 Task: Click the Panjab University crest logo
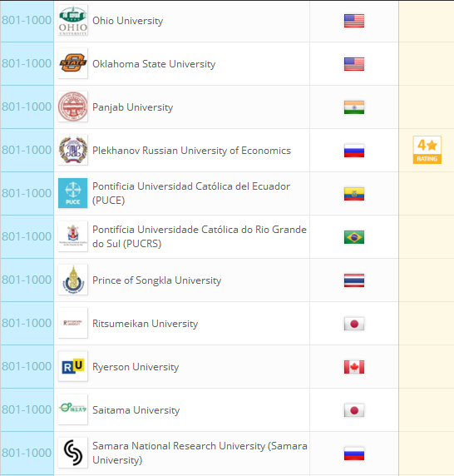[73, 107]
